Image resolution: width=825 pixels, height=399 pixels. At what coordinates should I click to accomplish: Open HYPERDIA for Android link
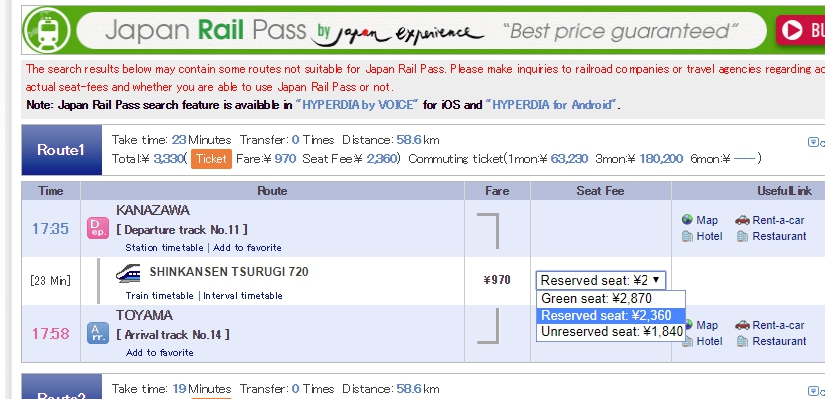(x=551, y=105)
